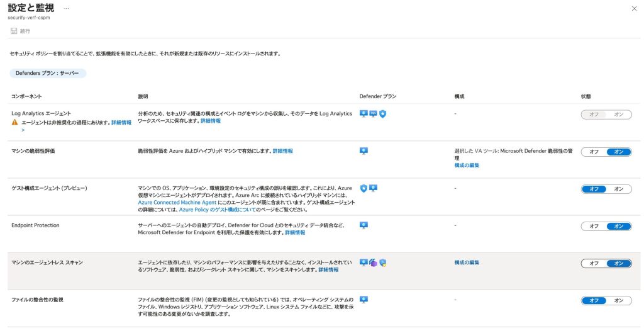Turn off マシンの脆弱性評価 toggle
This screenshot has height=333, width=644.
tap(594, 152)
